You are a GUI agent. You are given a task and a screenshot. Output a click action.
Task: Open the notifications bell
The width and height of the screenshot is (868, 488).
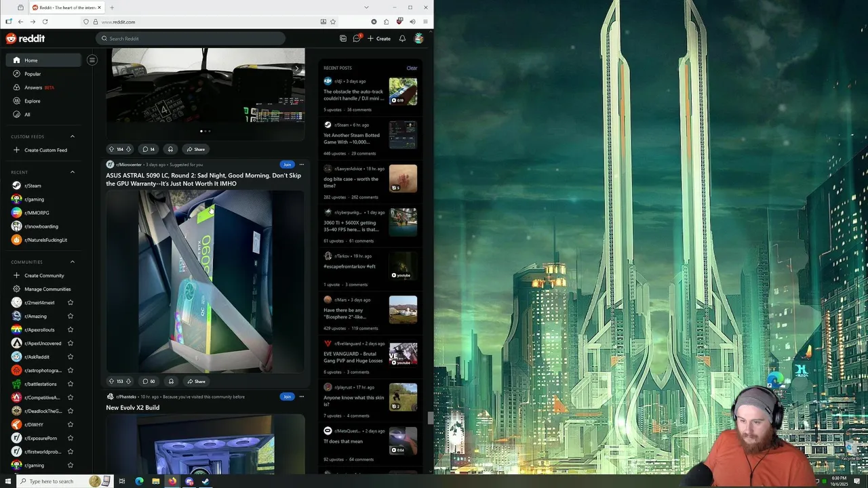pyautogui.click(x=402, y=39)
